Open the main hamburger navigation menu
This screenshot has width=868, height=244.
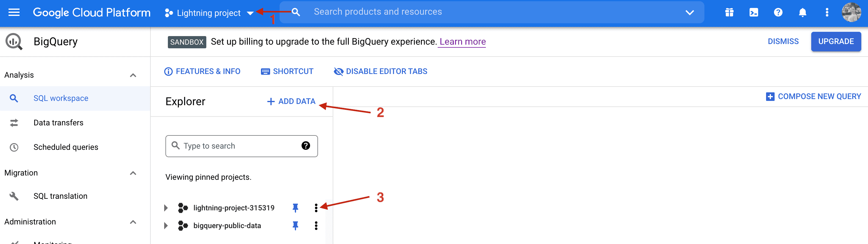point(14,13)
